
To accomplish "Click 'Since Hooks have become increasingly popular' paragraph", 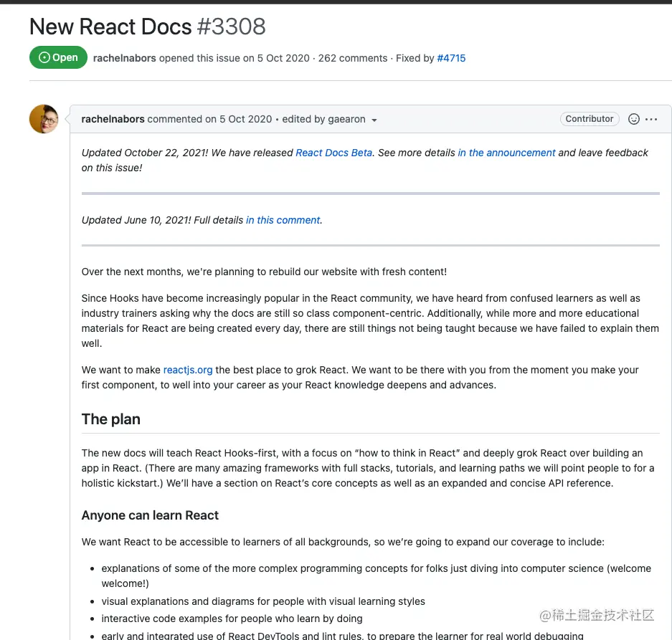I will [x=370, y=321].
